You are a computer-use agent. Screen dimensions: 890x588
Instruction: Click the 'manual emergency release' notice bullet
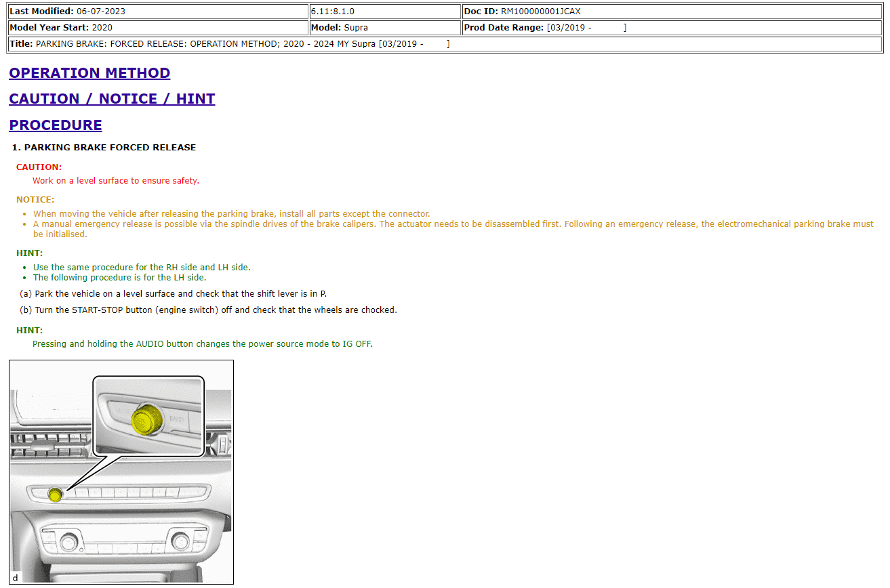[453, 229]
